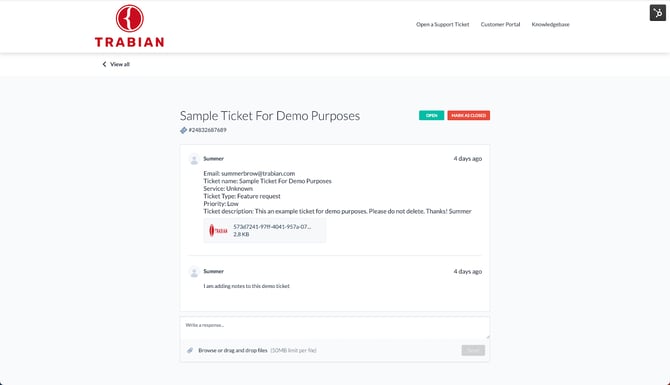670x385 pixels.
Task: Return to View all tickets
Action: tap(120, 64)
